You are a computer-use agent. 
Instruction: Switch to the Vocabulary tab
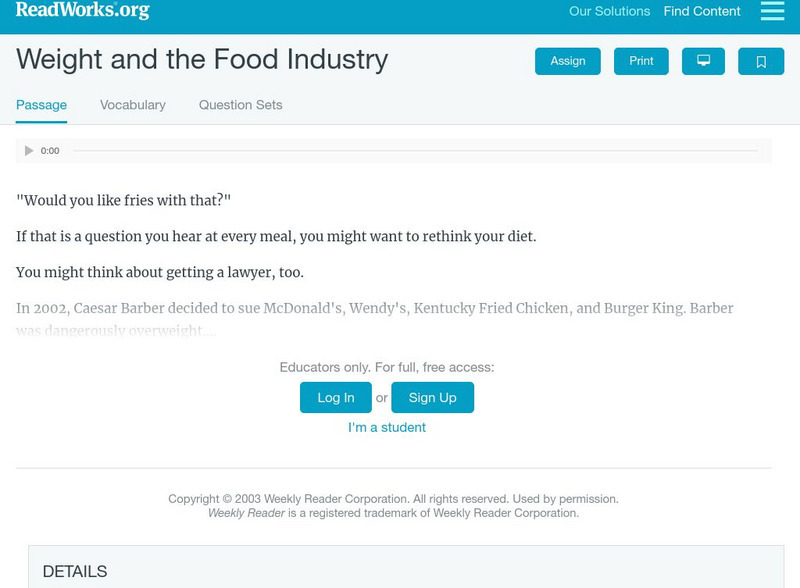tap(133, 105)
